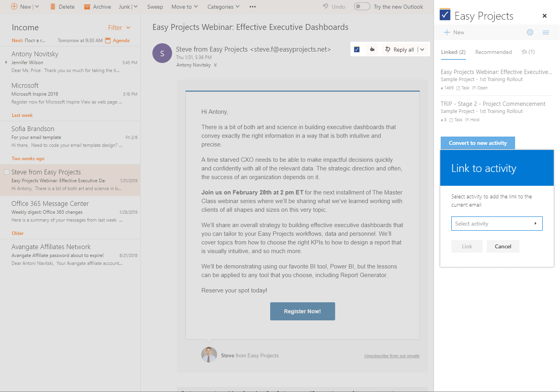This screenshot has height=392, width=560.
Task: Open the Avangate Affiliates Network email
Action: pos(70,255)
